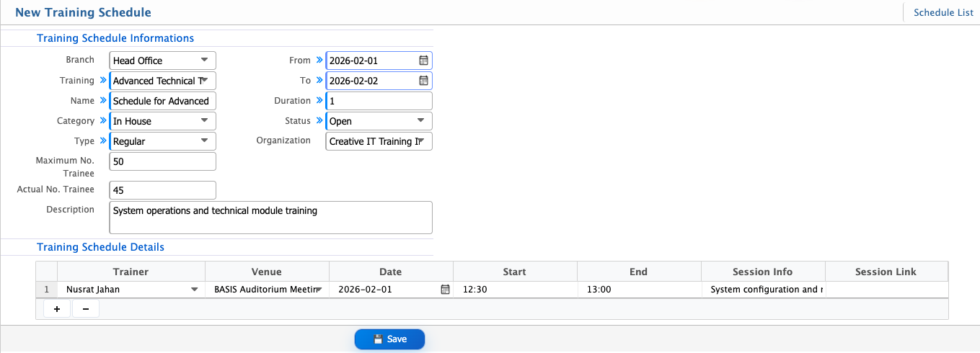Viewport: 980px width, 353px height.
Task: Expand the Training dropdown
Action: click(x=204, y=81)
